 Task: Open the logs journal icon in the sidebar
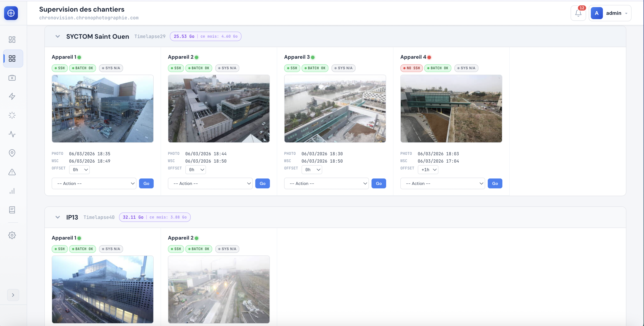coord(12,210)
